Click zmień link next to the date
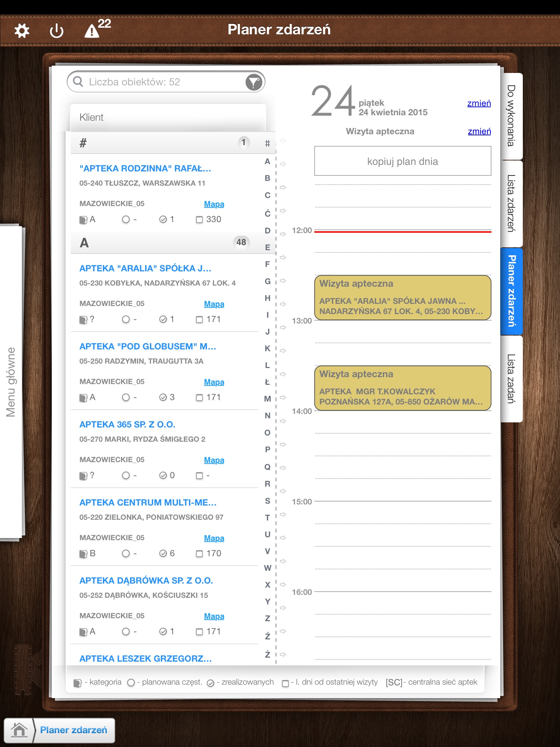The height and width of the screenshot is (747, 560). pyautogui.click(x=479, y=103)
